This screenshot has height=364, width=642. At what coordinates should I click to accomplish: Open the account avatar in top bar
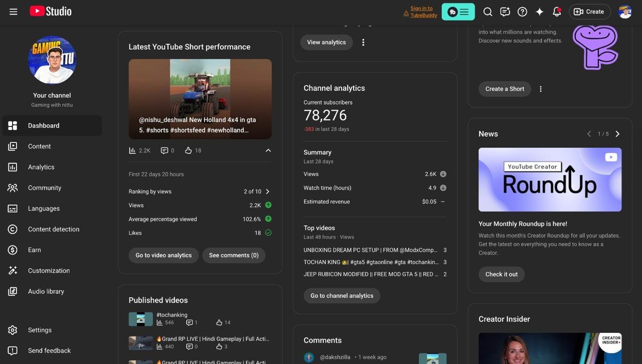click(x=625, y=12)
